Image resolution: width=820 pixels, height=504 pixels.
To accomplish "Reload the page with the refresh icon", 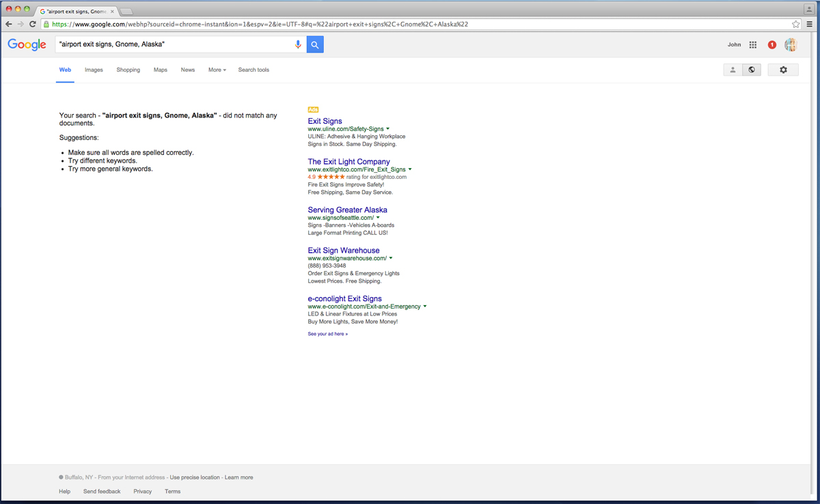I will click(32, 24).
